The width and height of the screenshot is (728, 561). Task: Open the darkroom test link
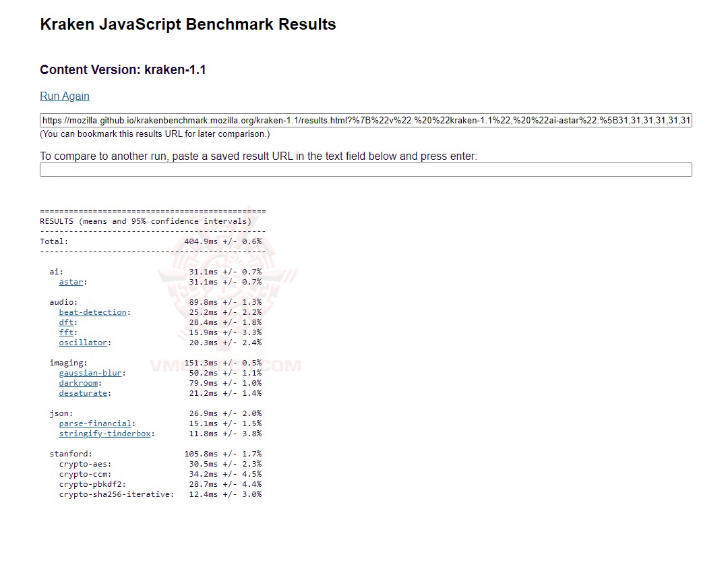click(78, 383)
